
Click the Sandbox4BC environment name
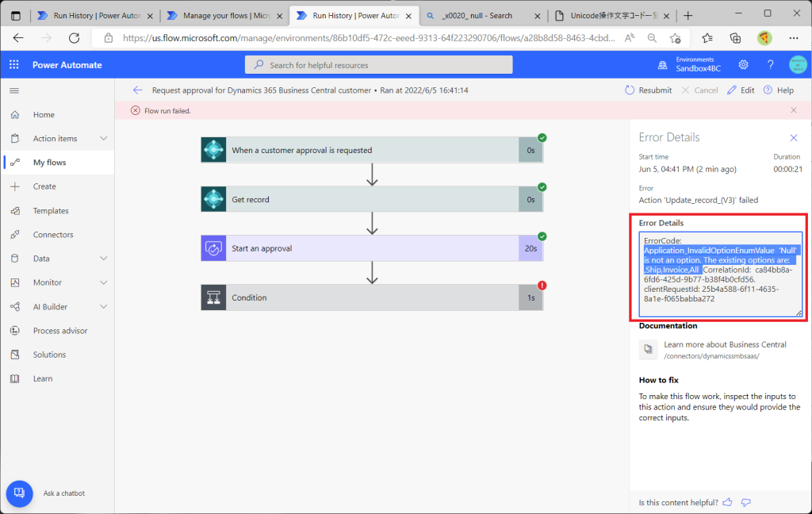click(x=698, y=68)
